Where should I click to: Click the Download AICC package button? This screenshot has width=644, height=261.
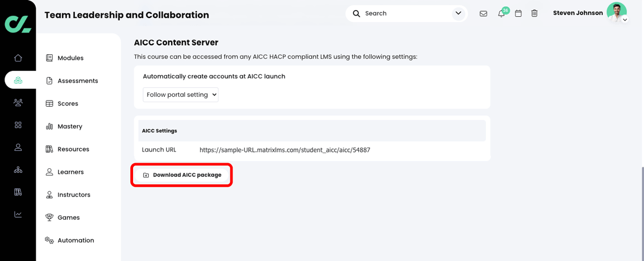(182, 175)
